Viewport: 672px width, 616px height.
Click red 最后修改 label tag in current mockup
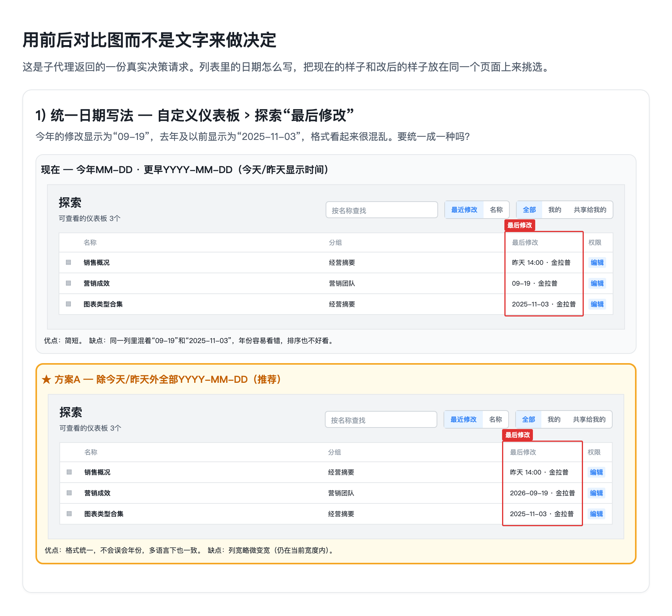click(x=519, y=225)
